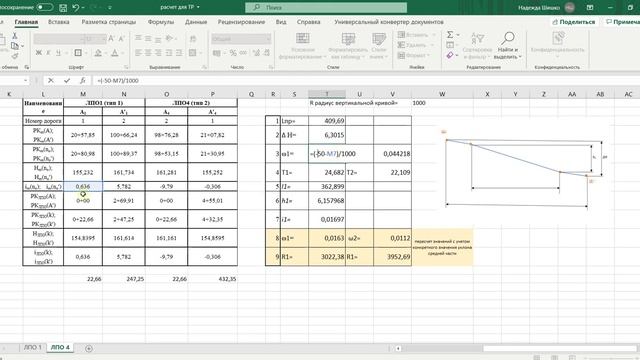Viewport: 640px width, 360px height.
Task: Cut selection with the scissors icon
Action: point(15,36)
